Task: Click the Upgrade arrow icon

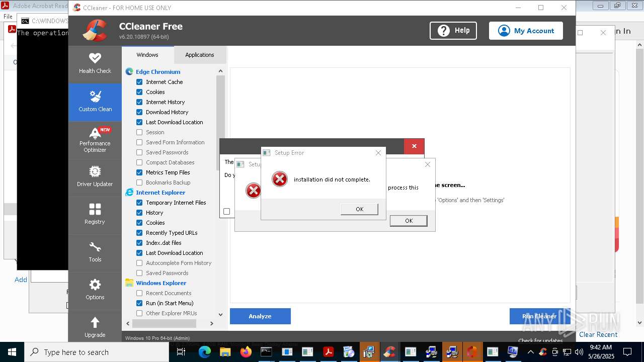Action: tap(95, 322)
